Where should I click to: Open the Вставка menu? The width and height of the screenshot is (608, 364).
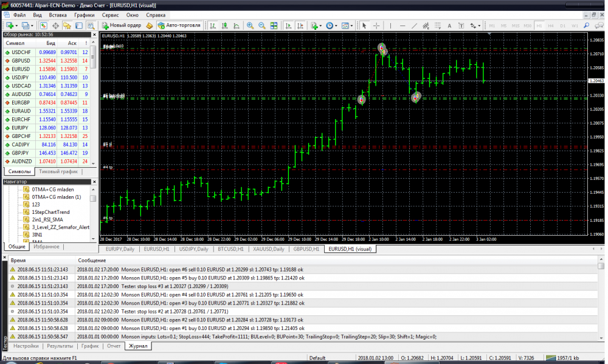point(58,15)
